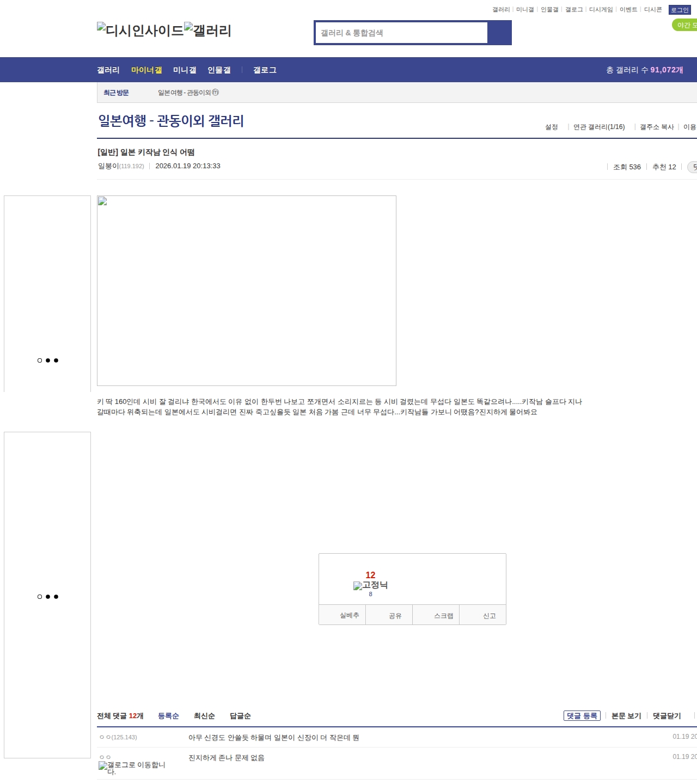697x784 pixels.
Task: Expand the 최근 방문 recent visits list
Action: coord(116,93)
